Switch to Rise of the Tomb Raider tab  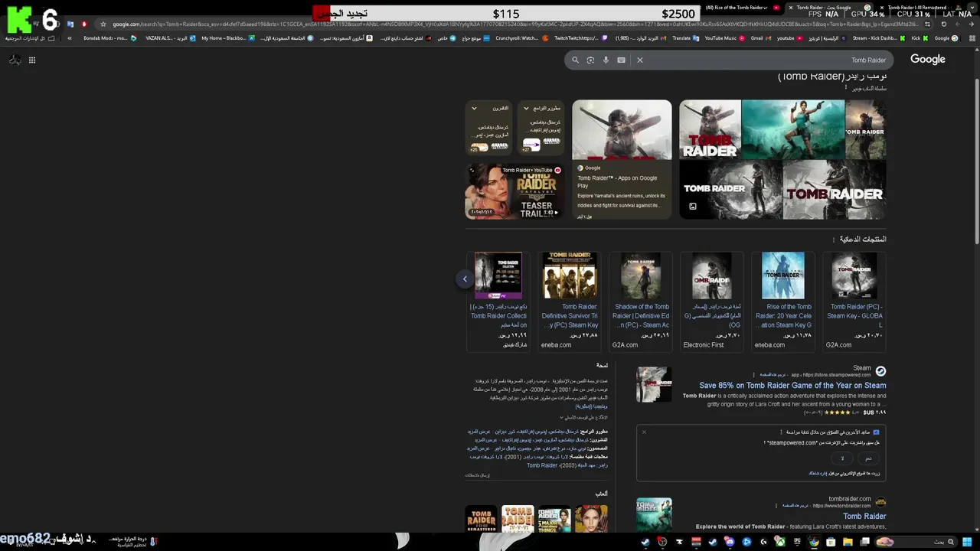click(740, 8)
